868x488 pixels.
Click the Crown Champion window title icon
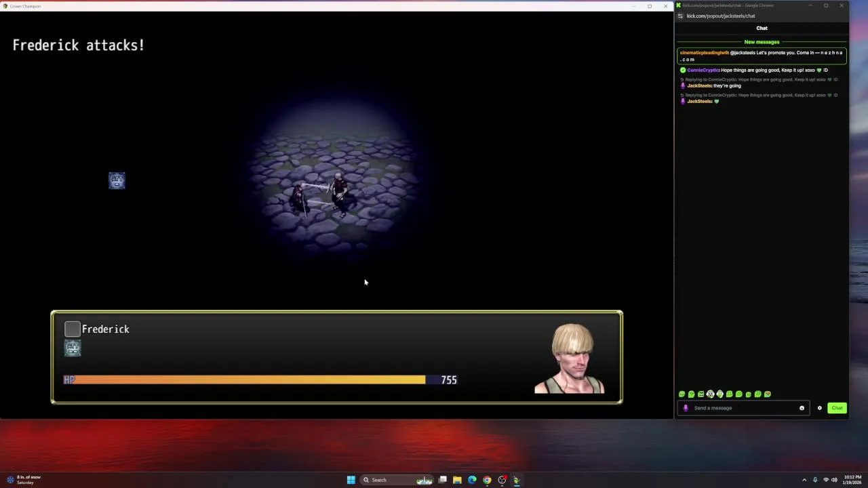click(5, 6)
